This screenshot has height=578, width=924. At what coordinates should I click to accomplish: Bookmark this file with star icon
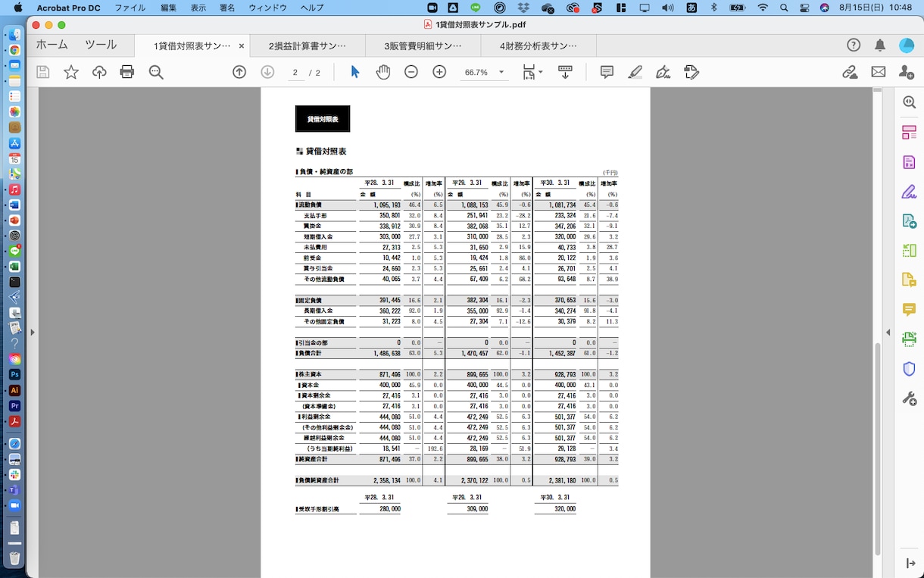[71, 72]
